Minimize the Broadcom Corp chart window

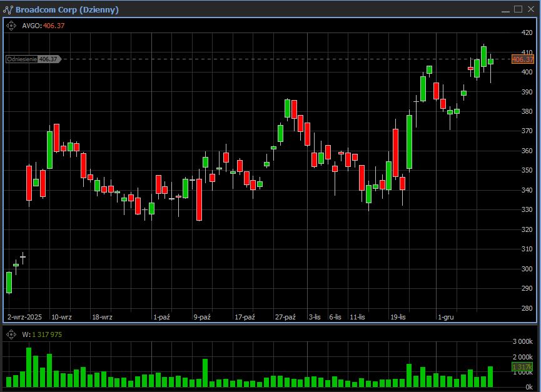click(505, 9)
